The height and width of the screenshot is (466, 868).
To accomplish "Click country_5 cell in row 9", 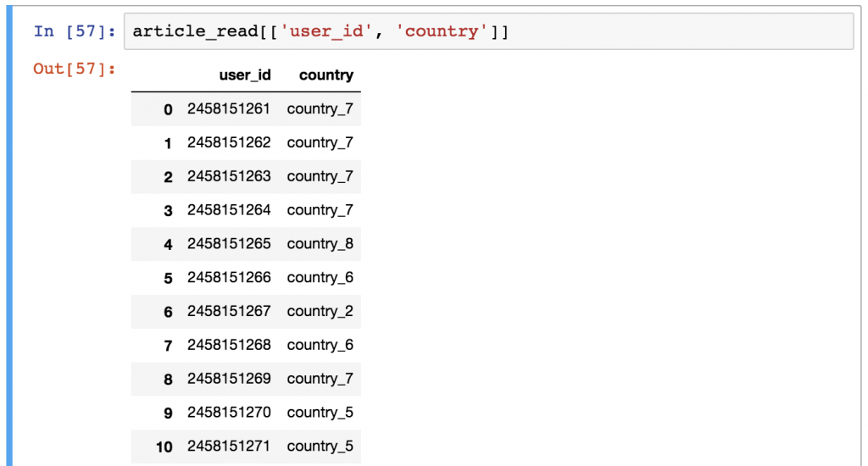I will point(320,413).
